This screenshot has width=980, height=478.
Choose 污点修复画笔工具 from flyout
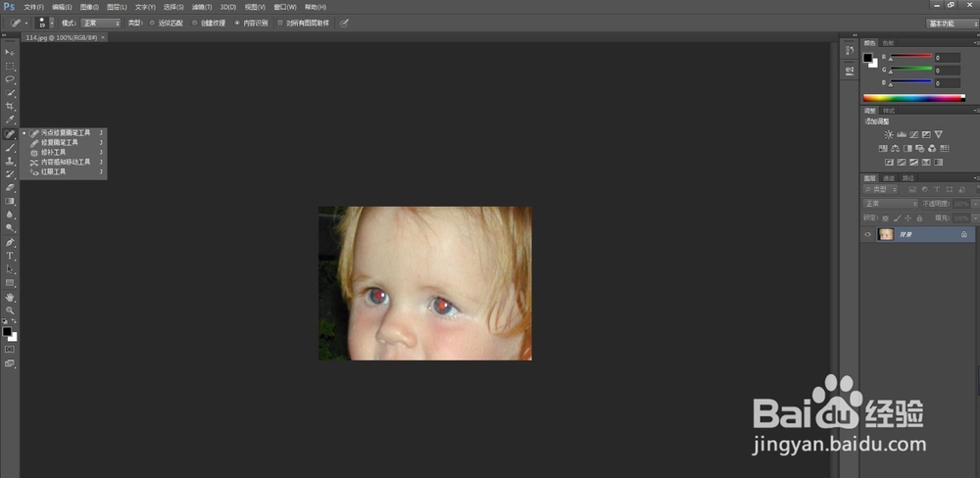(66, 133)
